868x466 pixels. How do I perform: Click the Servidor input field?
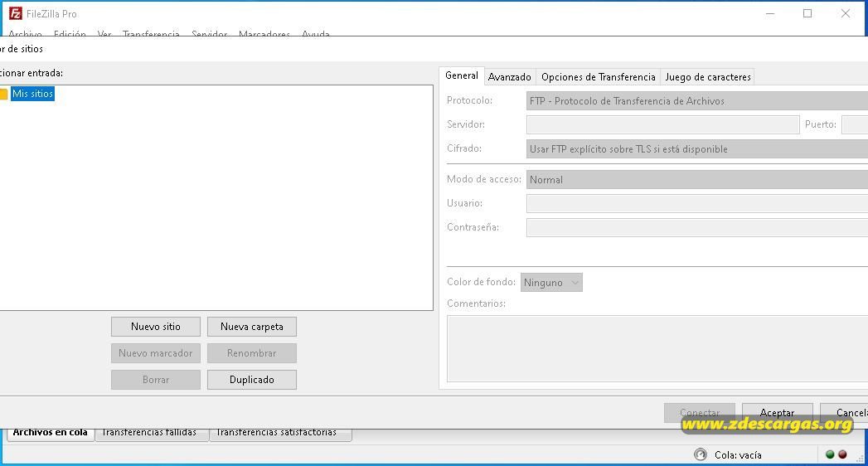click(663, 124)
